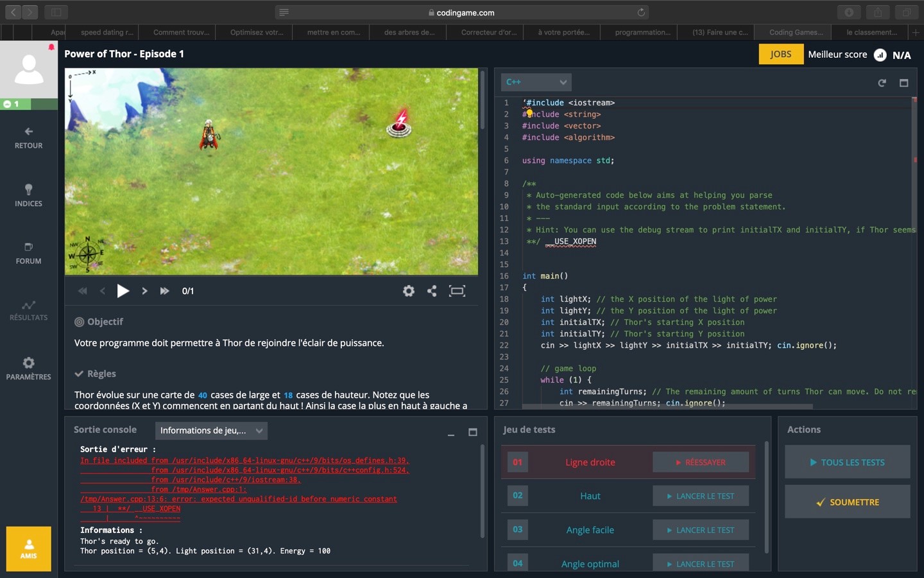The height and width of the screenshot is (578, 924).
Task: Open the 'Informations de jeu' console dropdown
Action: [211, 430]
